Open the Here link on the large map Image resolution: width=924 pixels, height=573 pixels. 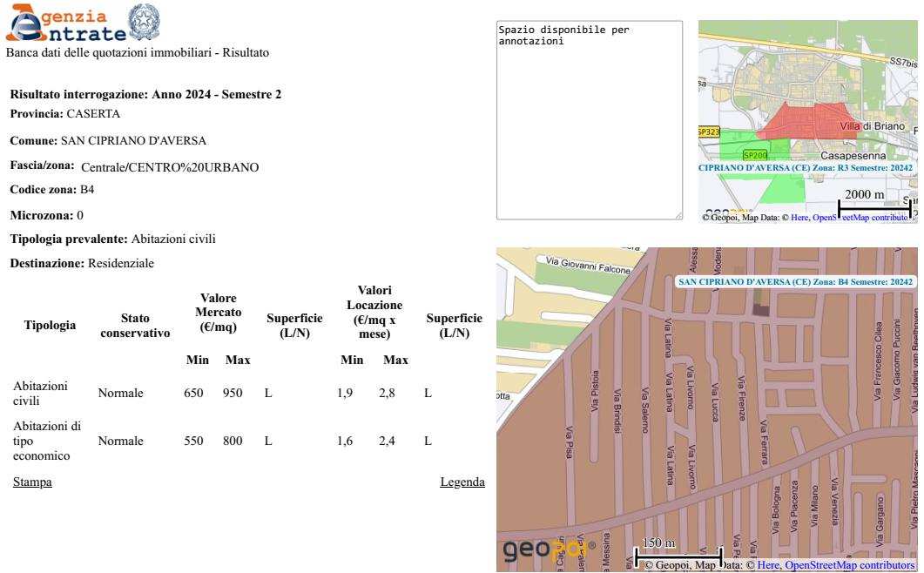(x=768, y=565)
